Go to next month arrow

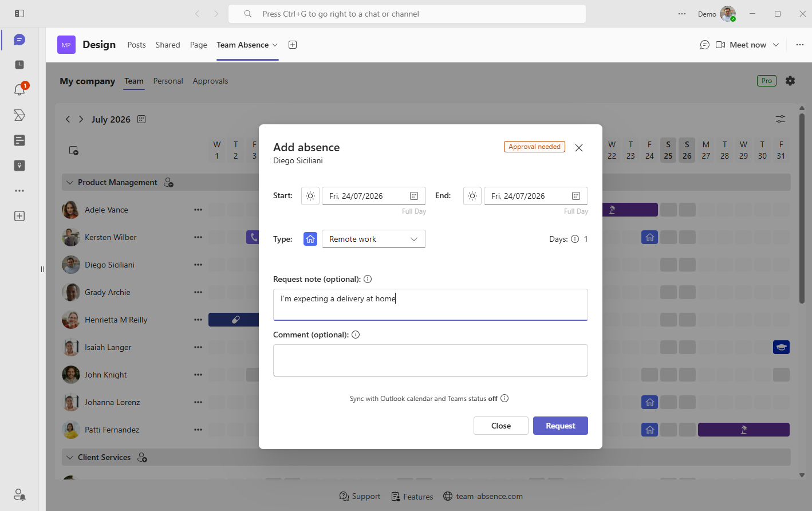pyautogui.click(x=81, y=119)
